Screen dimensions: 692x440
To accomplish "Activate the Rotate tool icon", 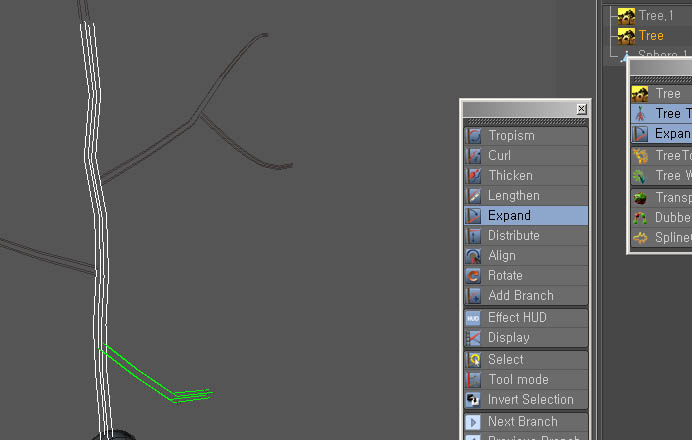I will tap(474, 276).
